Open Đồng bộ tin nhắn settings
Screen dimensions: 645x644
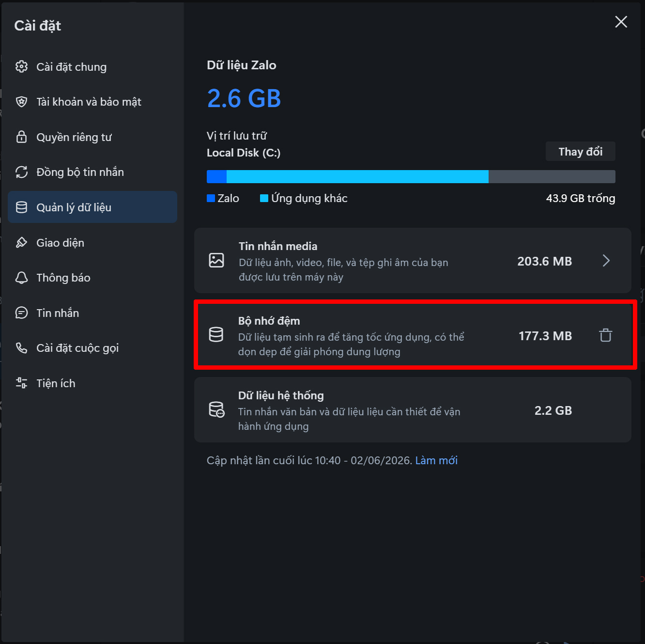coord(92,172)
